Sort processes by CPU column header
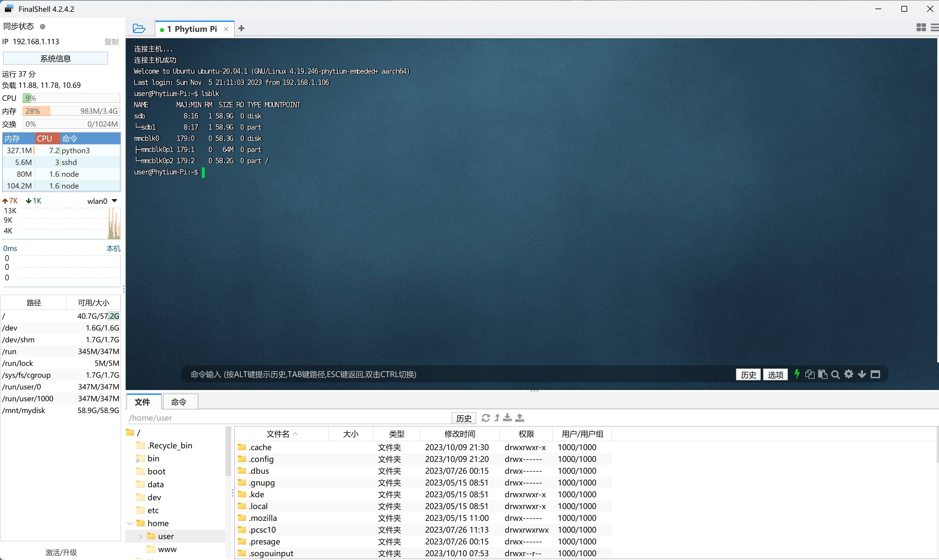Screen dimensions: 939x560 (x=47, y=138)
